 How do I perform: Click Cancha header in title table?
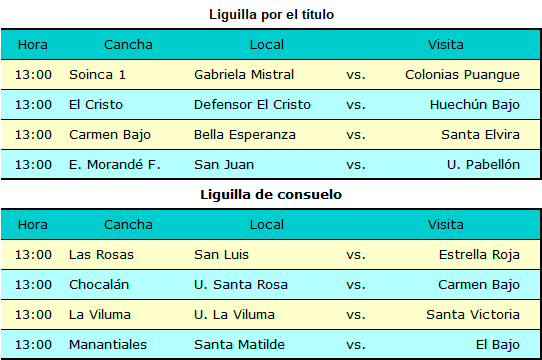click(x=128, y=45)
